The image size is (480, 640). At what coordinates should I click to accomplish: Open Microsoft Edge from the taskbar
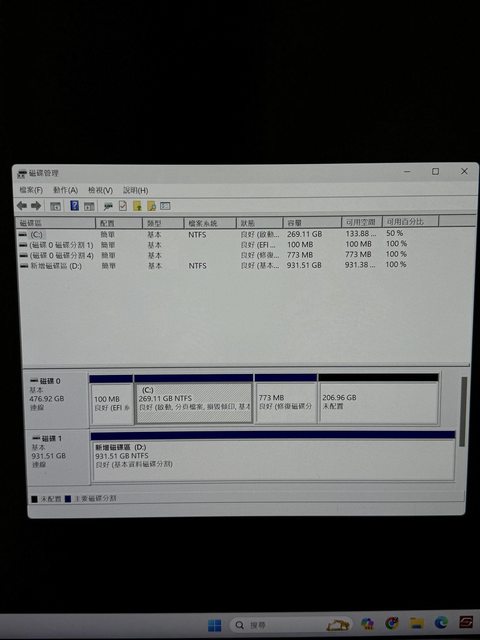441,623
